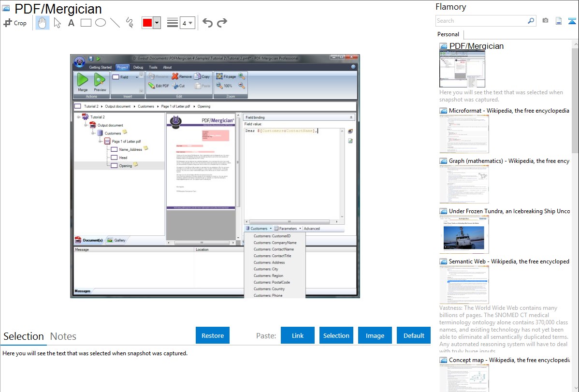Redo the last annotation
The image size is (579, 392).
pos(222,23)
